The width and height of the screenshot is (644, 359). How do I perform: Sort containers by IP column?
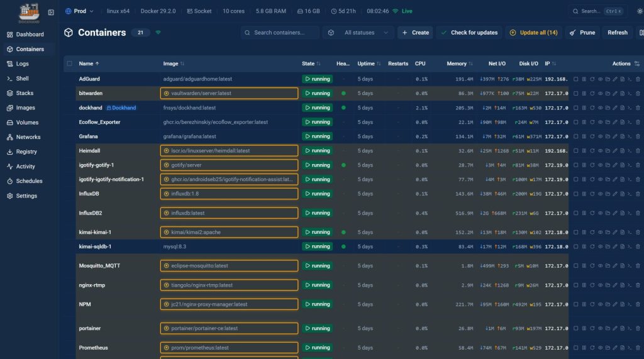[x=550, y=64]
